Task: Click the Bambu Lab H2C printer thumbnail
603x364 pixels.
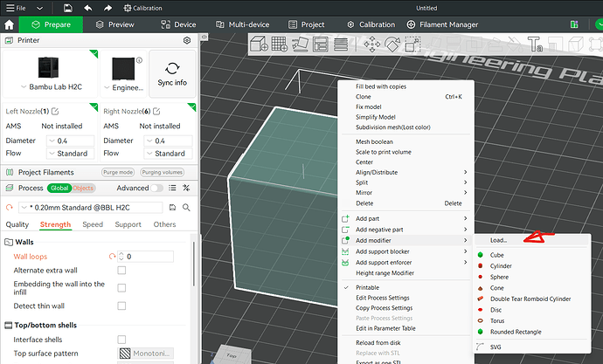Action: [x=48, y=67]
